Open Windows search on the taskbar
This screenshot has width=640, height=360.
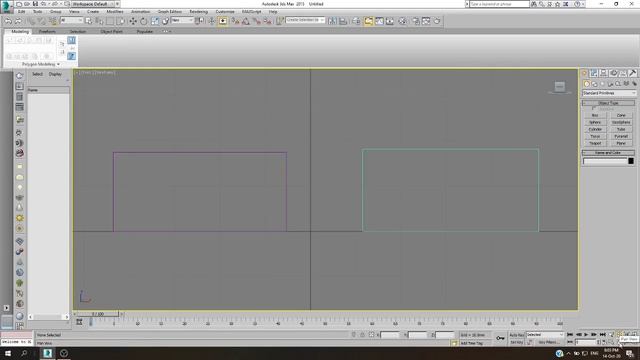24,353
